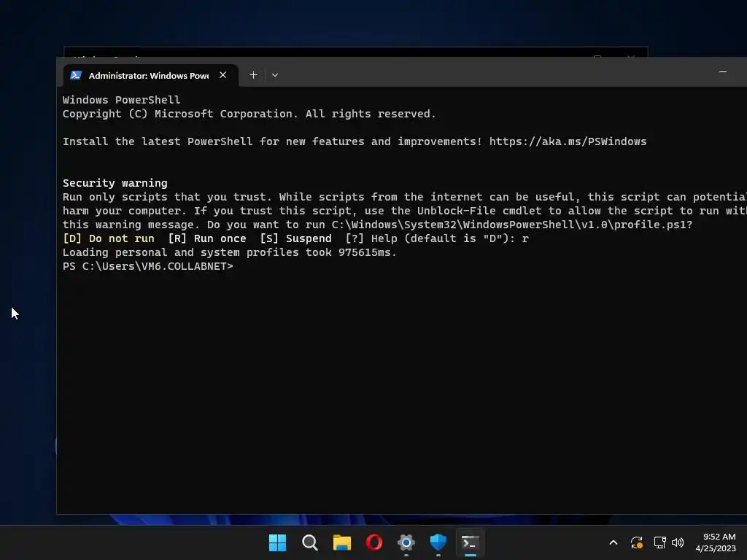Screen dimensions: 747x560
Task: Open File Explorer from taskbar
Action: click(x=342, y=542)
